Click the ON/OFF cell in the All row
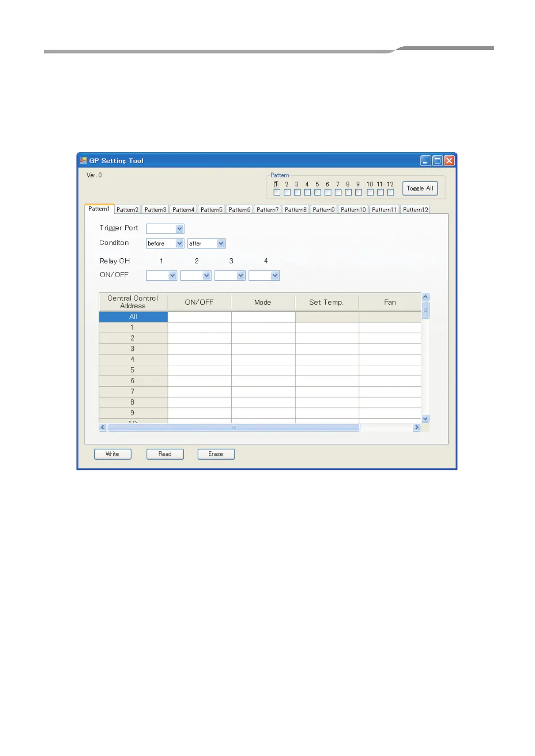Screen dimensions: 535x756 199,317
